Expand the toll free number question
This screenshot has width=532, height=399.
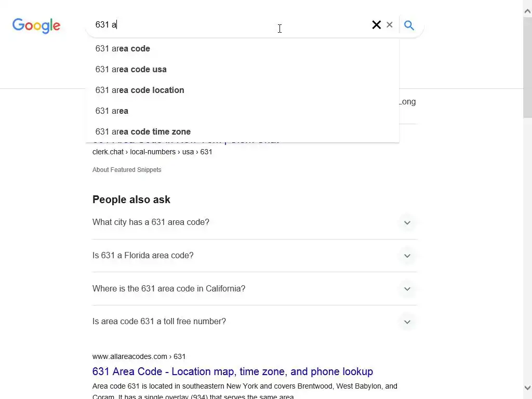pos(407,322)
